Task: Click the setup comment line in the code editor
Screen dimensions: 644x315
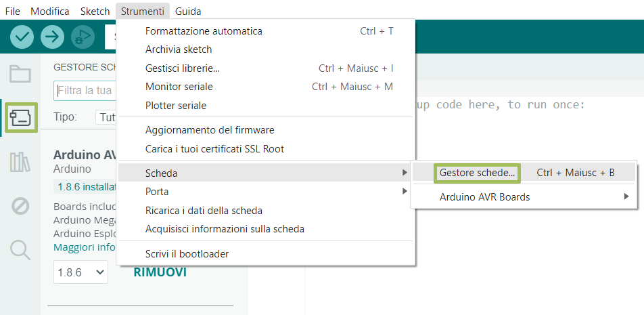Action: pos(501,105)
